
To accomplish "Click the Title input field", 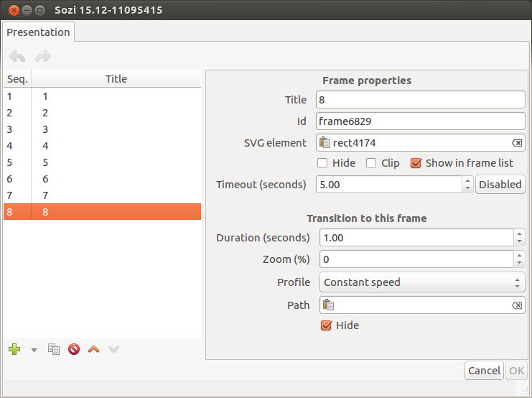I will pos(421,99).
